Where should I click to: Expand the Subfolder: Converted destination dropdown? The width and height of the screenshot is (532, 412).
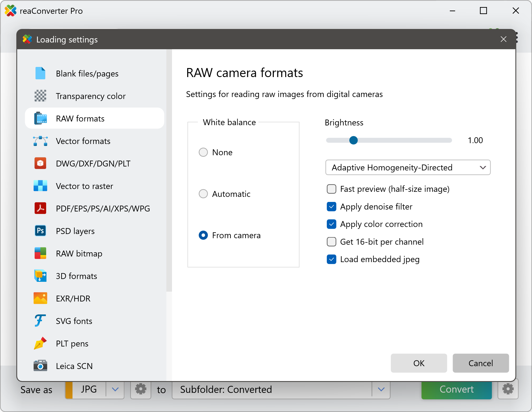tap(381, 390)
